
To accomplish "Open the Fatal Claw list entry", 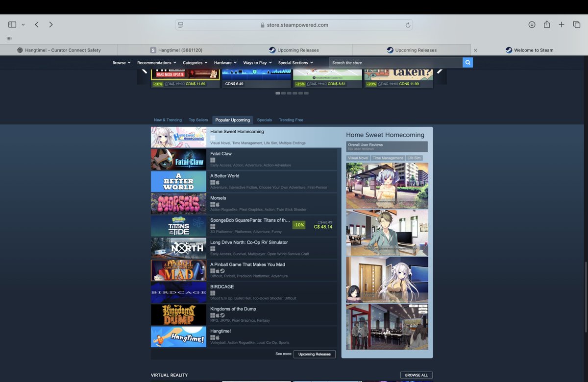I will coord(244,160).
